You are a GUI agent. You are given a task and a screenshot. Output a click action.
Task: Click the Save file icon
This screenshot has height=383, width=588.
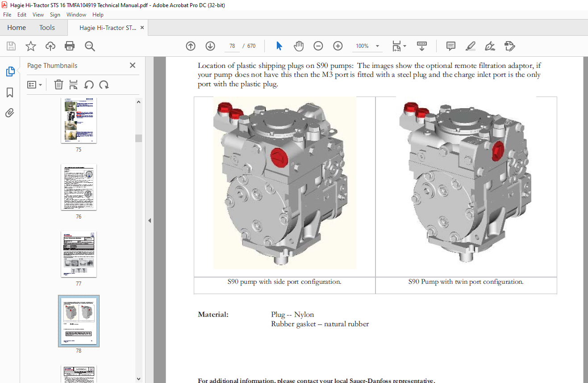tap(11, 46)
